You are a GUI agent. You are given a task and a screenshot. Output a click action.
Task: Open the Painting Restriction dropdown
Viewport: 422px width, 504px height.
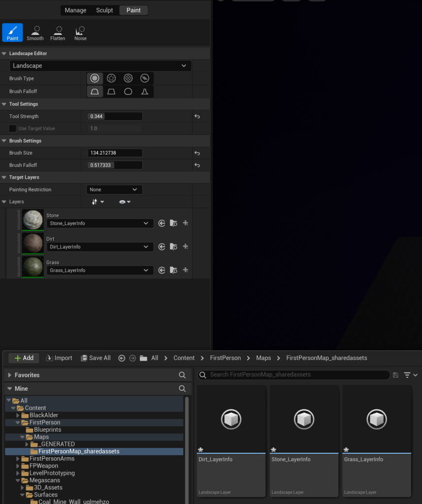[114, 189]
